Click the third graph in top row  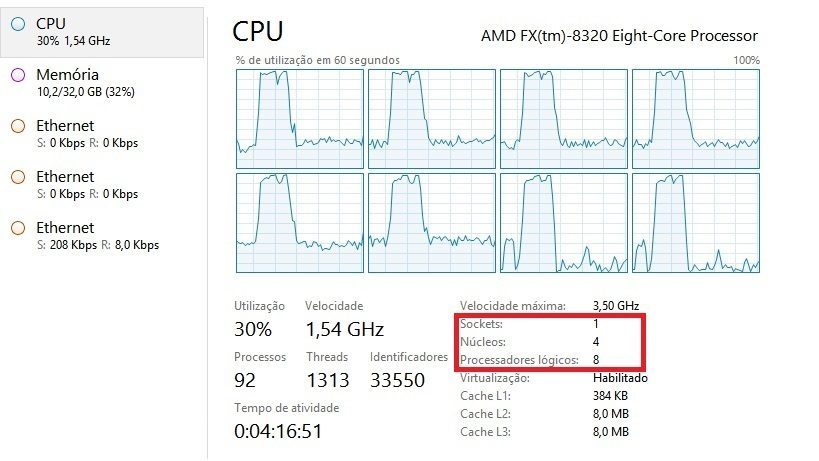pyautogui.click(x=564, y=119)
